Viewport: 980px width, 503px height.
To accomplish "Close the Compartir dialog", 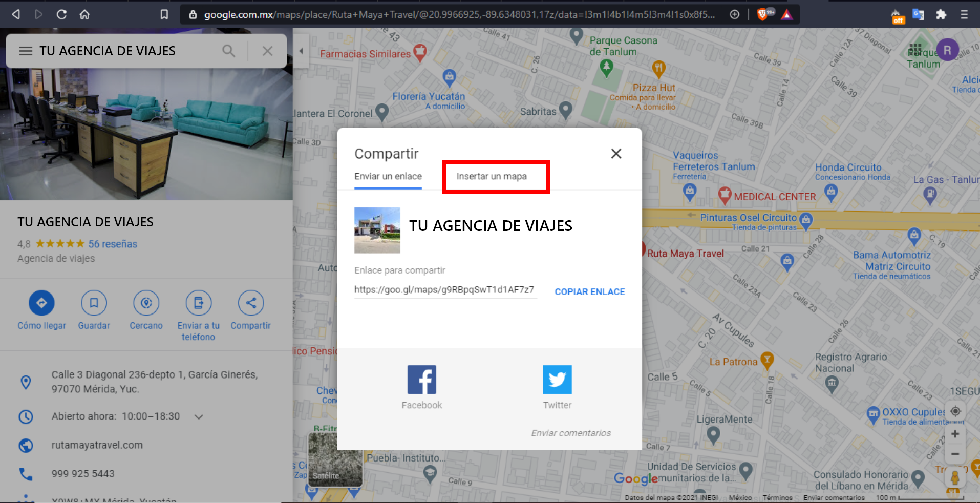I will (x=616, y=154).
